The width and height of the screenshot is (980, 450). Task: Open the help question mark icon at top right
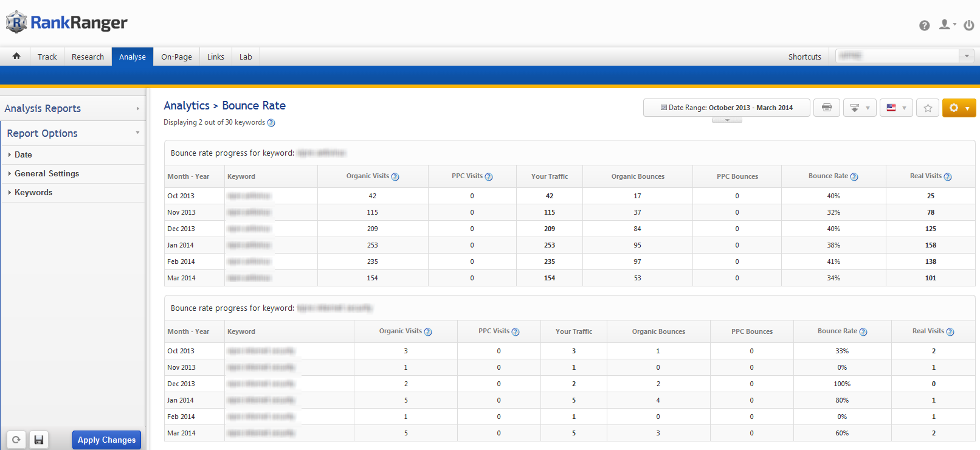[x=924, y=25]
